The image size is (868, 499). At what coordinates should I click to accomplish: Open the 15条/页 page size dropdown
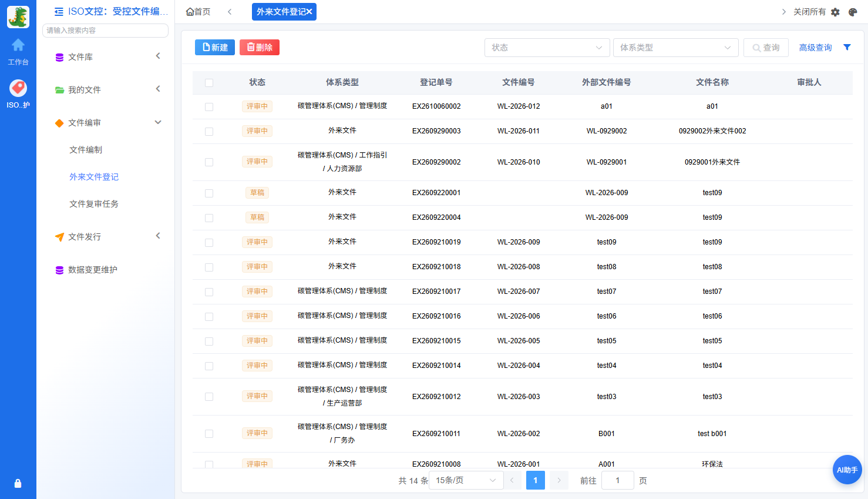(466, 480)
